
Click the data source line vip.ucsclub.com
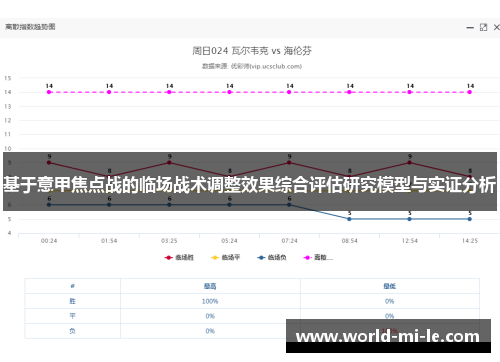click(x=252, y=66)
